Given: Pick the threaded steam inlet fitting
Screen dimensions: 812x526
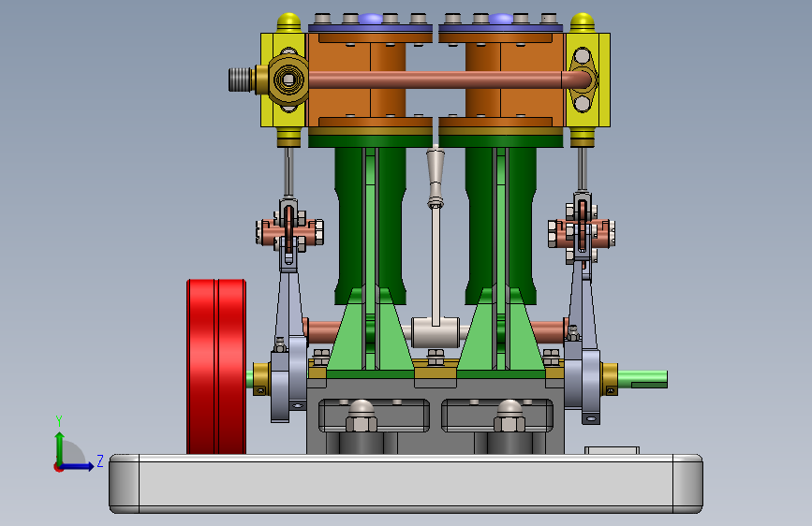Looking at the screenshot, I should [241, 80].
